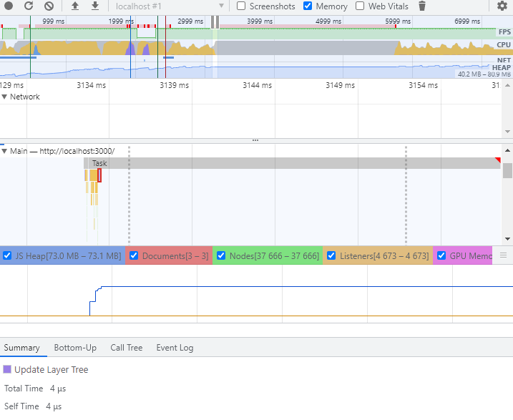Open the memory counters menu icon

503,255
